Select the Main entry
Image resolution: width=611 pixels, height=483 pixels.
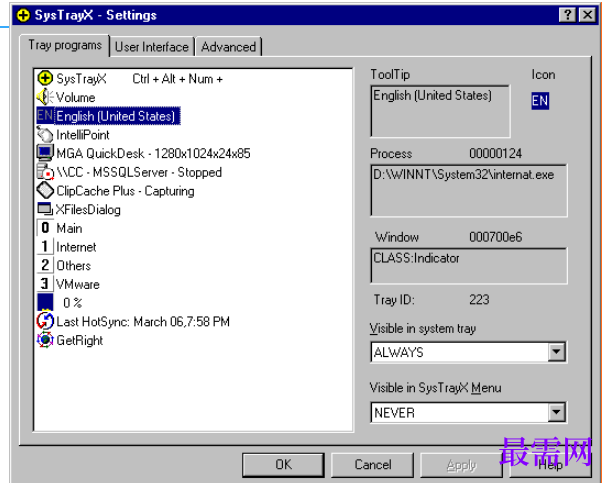[x=69, y=228]
